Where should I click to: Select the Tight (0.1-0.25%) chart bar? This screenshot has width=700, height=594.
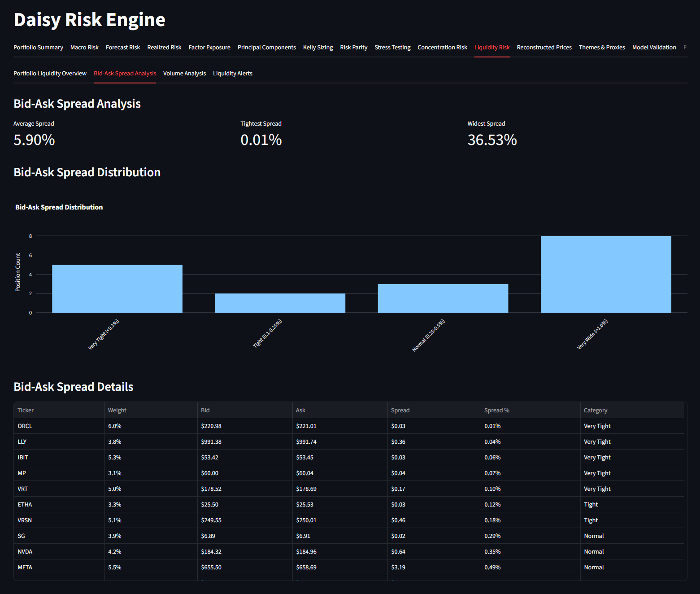click(280, 303)
